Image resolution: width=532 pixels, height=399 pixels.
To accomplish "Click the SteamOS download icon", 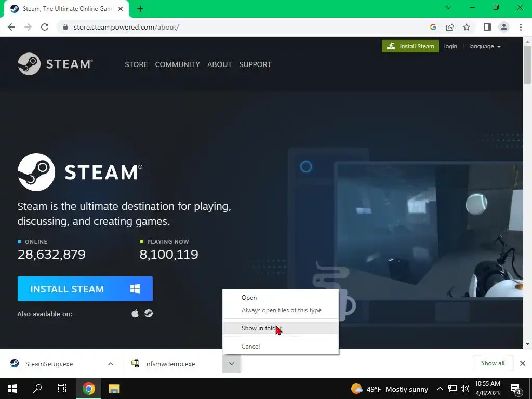I will click(x=149, y=313).
